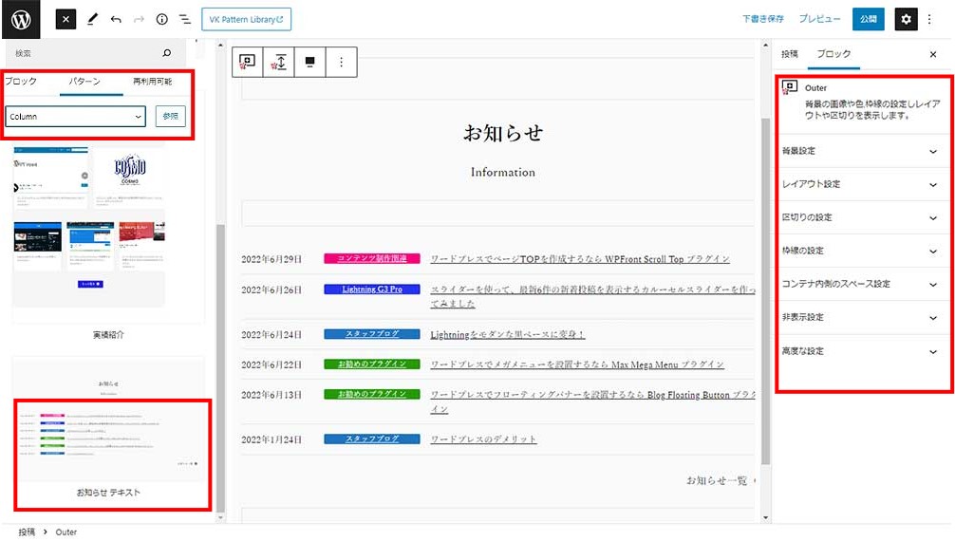955x560 pixels.
Task: Open the list view outline
Action: click(184, 19)
